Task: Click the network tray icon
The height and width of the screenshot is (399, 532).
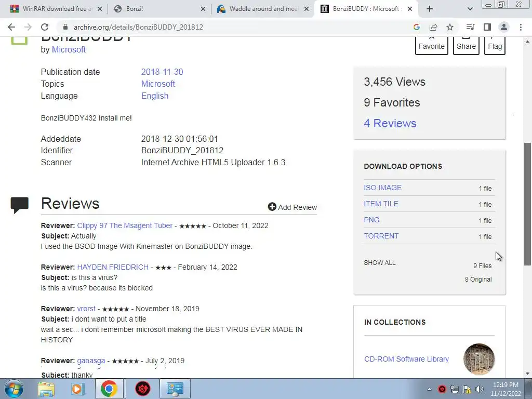Action: click(455, 389)
